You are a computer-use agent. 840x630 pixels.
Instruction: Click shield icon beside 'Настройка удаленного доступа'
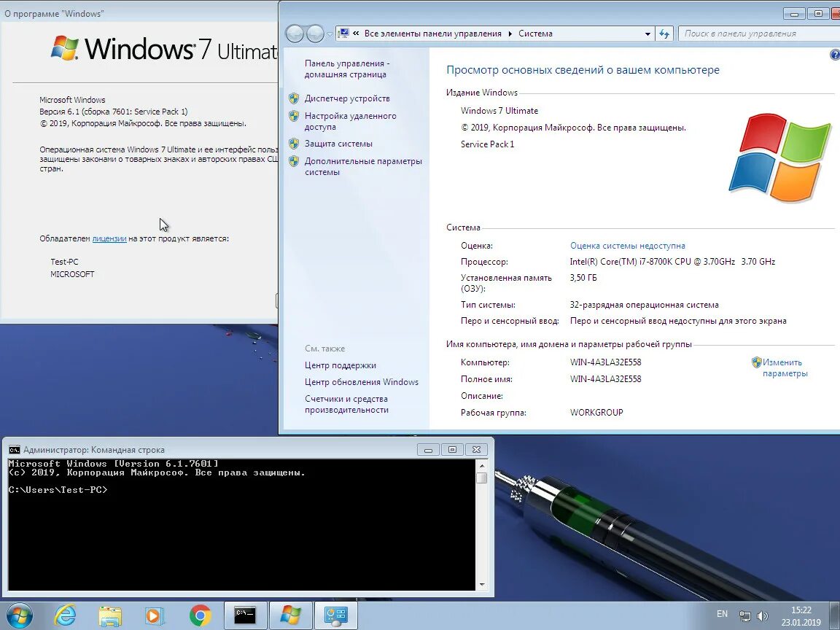click(x=294, y=116)
